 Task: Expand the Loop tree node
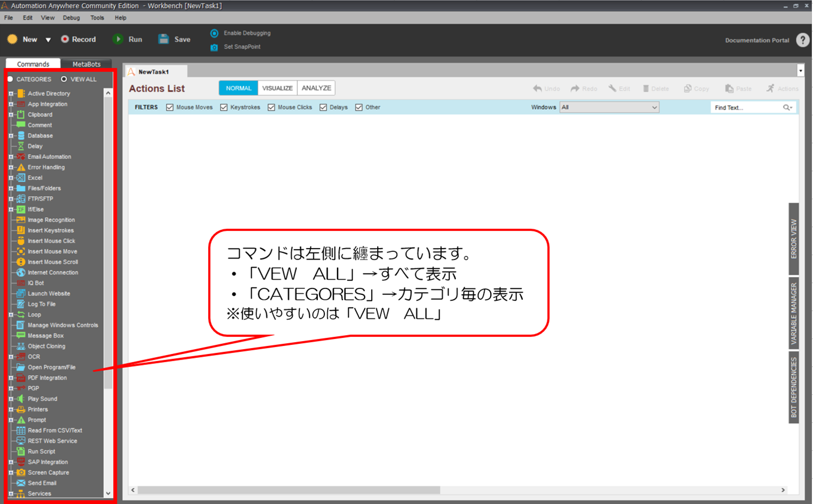[11, 315]
